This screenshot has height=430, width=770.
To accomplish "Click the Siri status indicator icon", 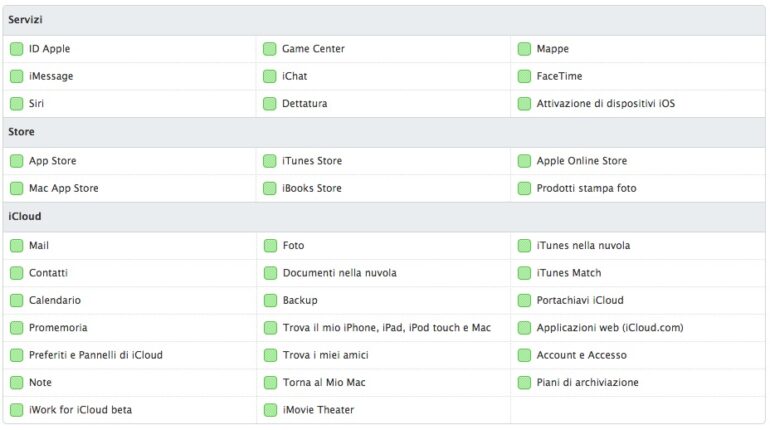I will pos(17,104).
